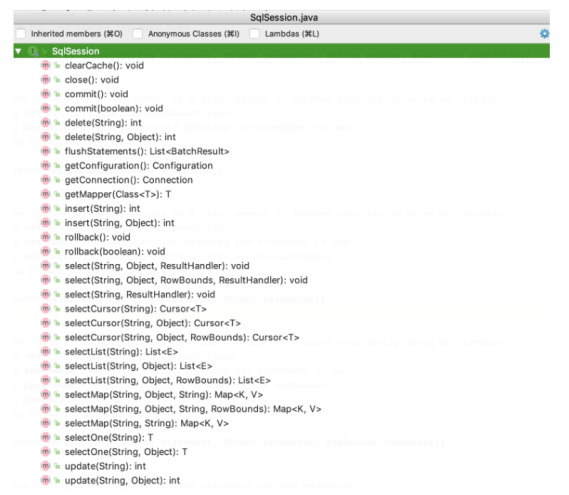Enable the Inherited members checkbox
The image size is (569, 495).
click(21, 34)
